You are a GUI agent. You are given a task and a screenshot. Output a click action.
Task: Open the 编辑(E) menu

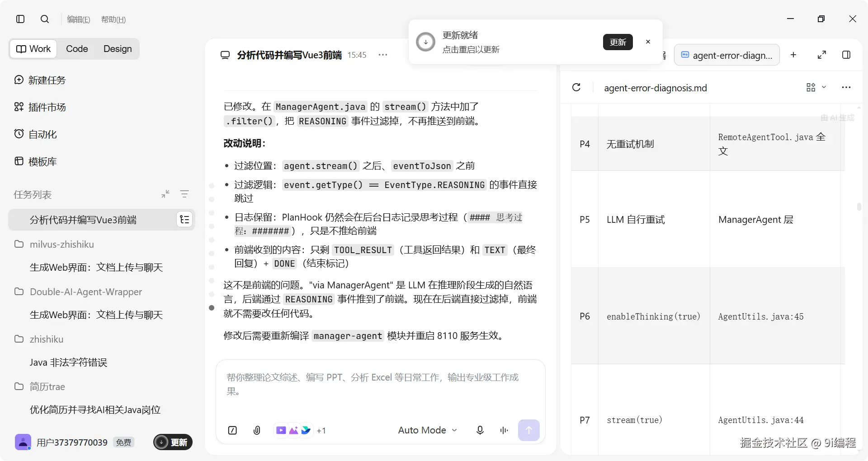click(x=79, y=19)
